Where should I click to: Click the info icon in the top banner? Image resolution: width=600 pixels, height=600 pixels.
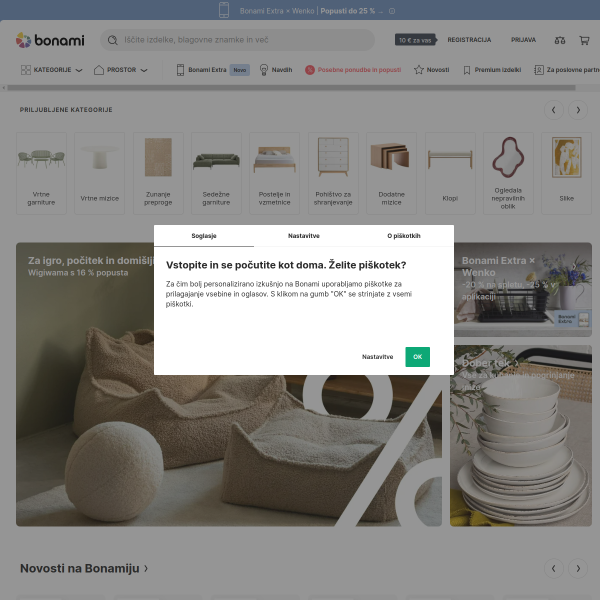[392, 11]
